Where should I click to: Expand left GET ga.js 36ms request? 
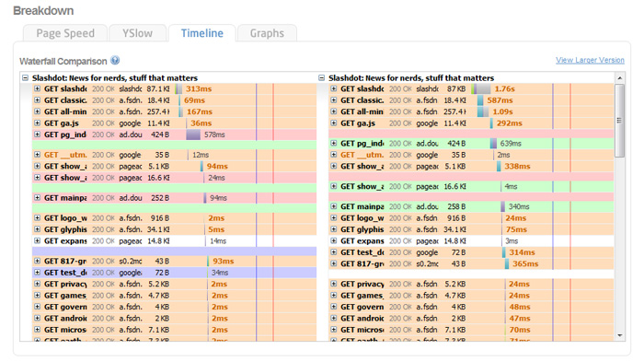(38, 123)
